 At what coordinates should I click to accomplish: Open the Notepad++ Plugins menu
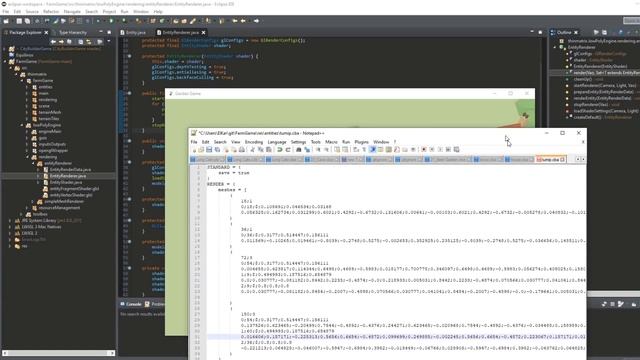(x=361, y=142)
